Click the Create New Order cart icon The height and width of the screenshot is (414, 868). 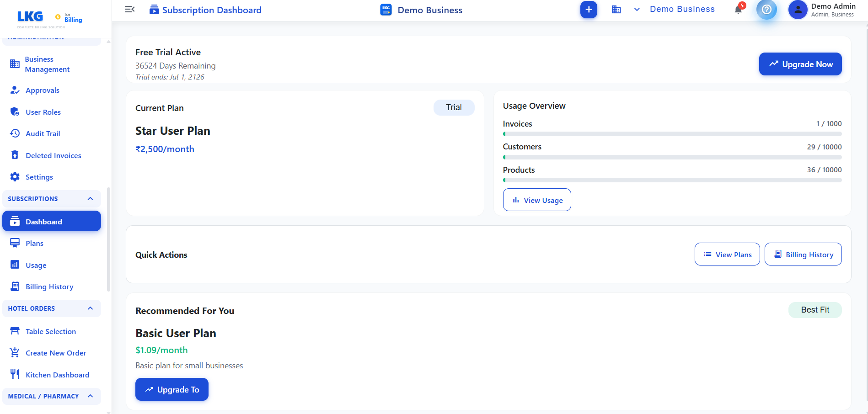(x=15, y=353)
